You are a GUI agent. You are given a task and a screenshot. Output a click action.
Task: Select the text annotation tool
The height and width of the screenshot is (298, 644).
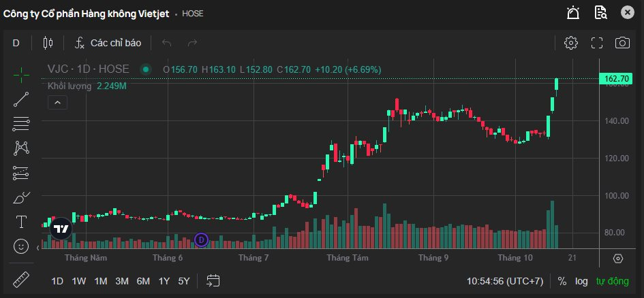pyautogui.click(x=21, y=222)
